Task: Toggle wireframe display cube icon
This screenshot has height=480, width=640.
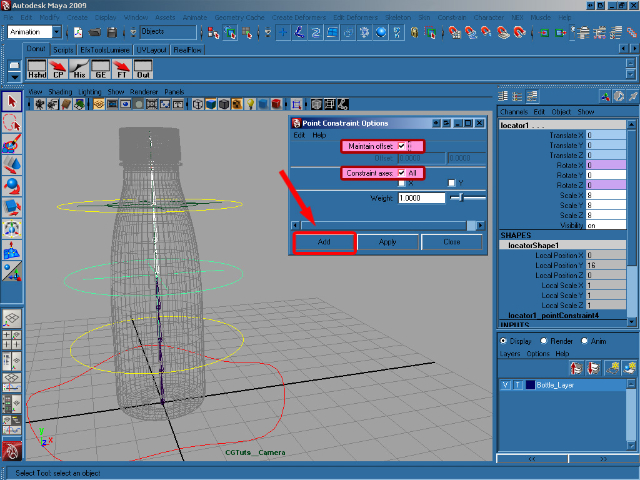Action: 198,104
